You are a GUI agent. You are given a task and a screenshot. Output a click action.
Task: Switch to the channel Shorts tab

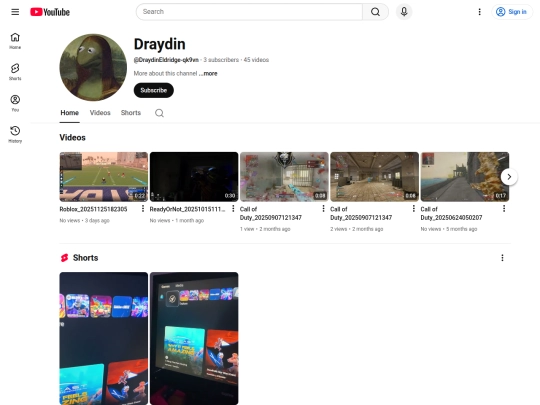coord(131,113)
